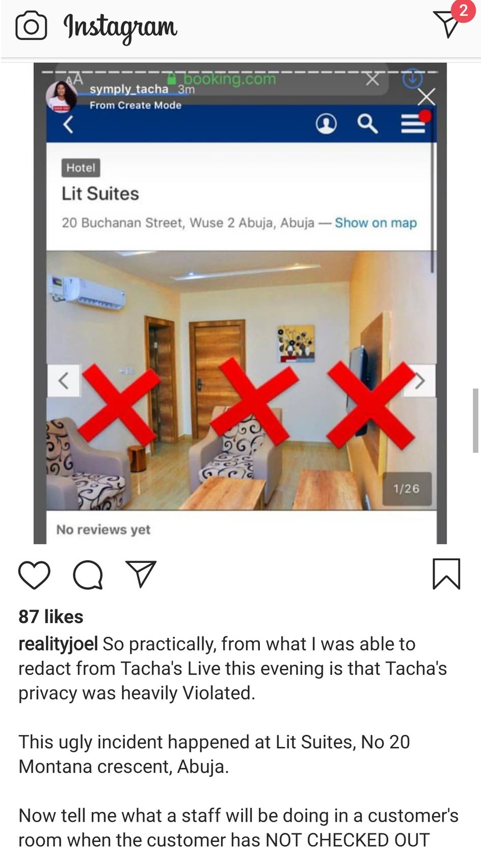Save post with bookmark icon
This screenshot has height=868, width=481.
[x=446, y=574]
